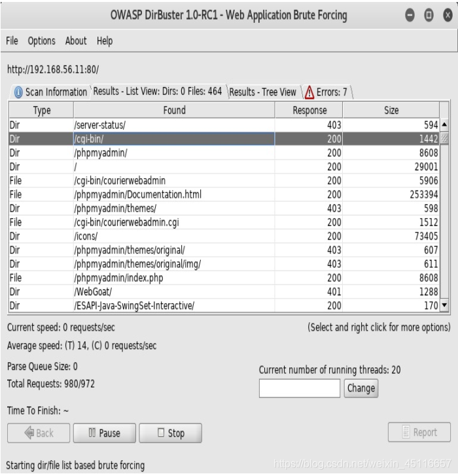
Task: Select the Results - List View tab
Action: (158, 92)
